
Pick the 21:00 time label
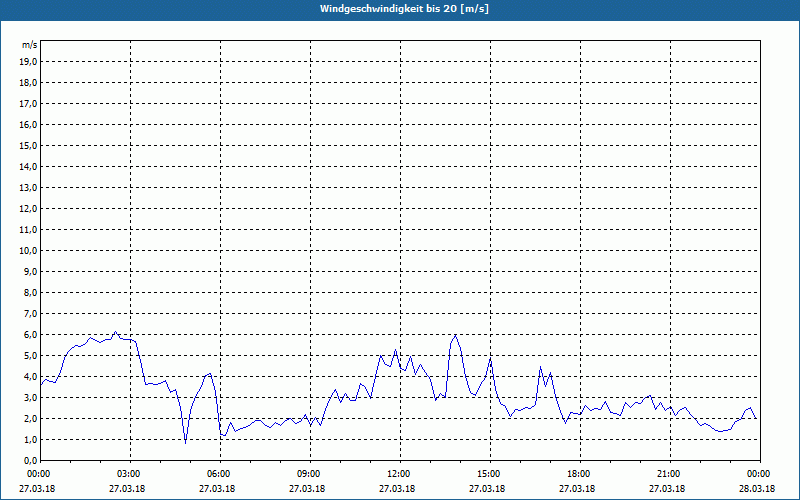(x=669, y=474)
